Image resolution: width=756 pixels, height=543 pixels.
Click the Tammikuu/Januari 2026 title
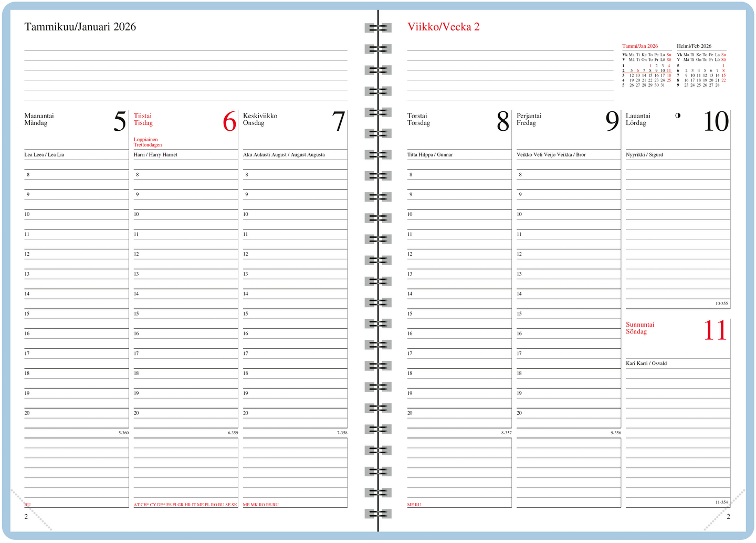pos(80,27)
